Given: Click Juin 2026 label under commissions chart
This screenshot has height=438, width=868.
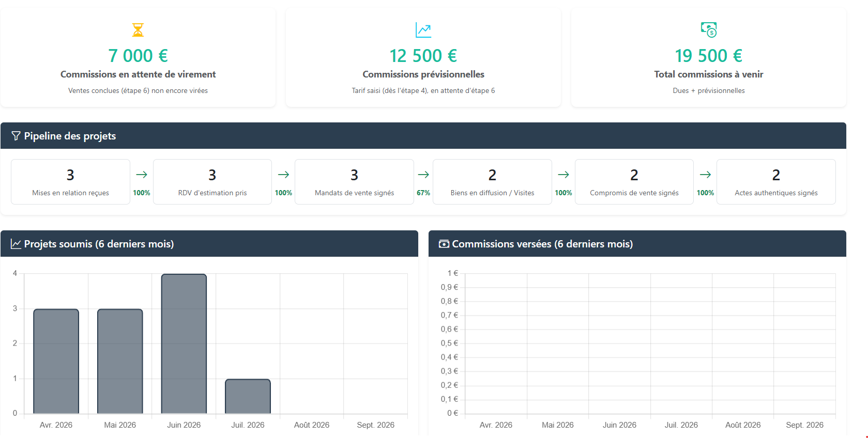Looking at the screenshot, I should (619, 425).
